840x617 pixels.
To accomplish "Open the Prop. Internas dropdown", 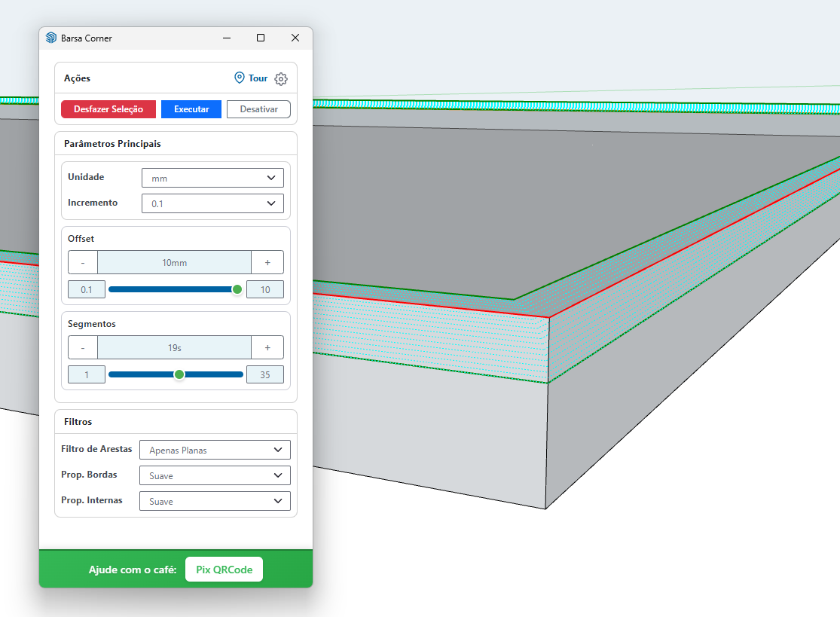I will pos(215,501).
